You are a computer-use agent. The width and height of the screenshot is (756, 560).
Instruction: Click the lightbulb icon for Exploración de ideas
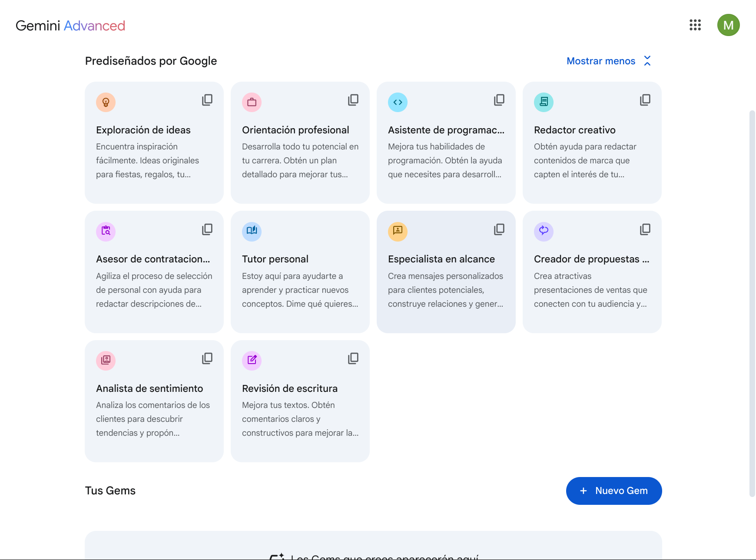106,103
